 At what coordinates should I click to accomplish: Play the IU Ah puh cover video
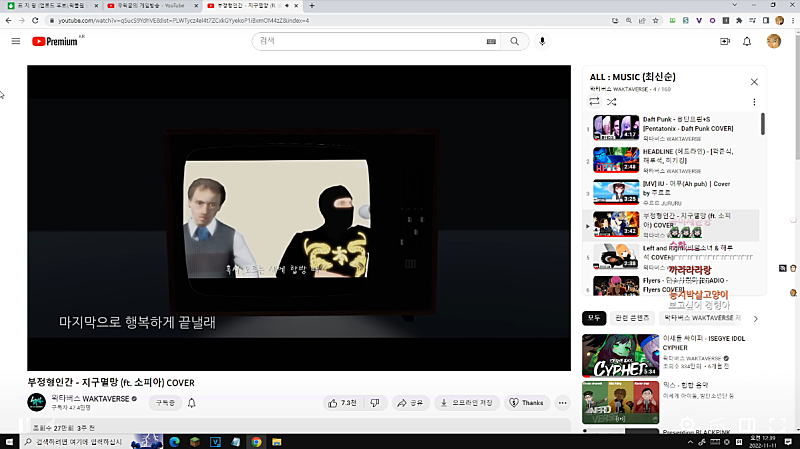[x=671, y=192]
